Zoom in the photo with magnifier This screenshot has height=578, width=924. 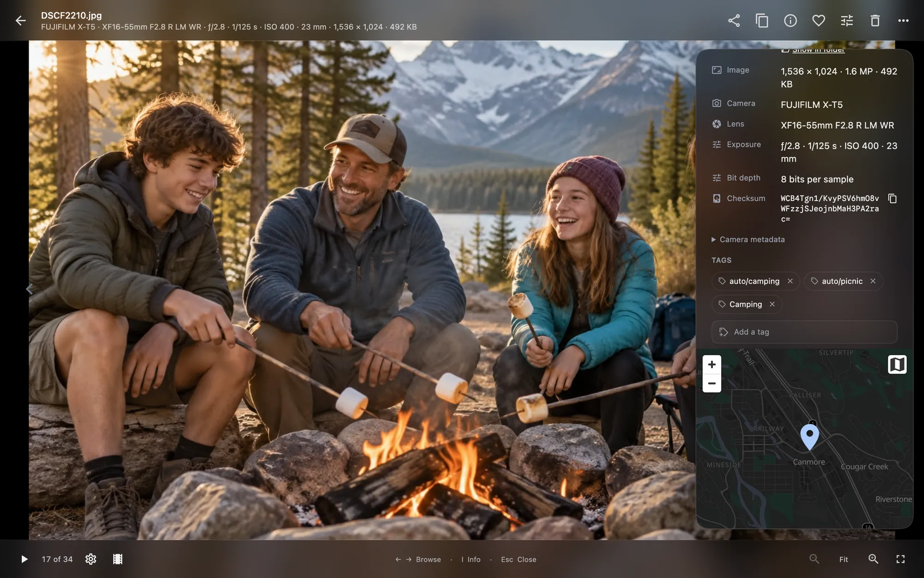(873, 560)
